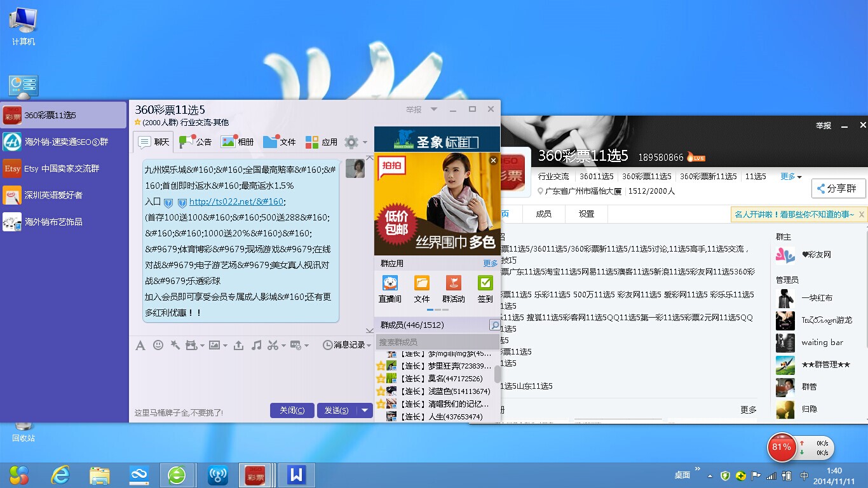The width and height of the screenshot is (868, 488).
Task: Open the 签到 check-in app
Action: 485,288
